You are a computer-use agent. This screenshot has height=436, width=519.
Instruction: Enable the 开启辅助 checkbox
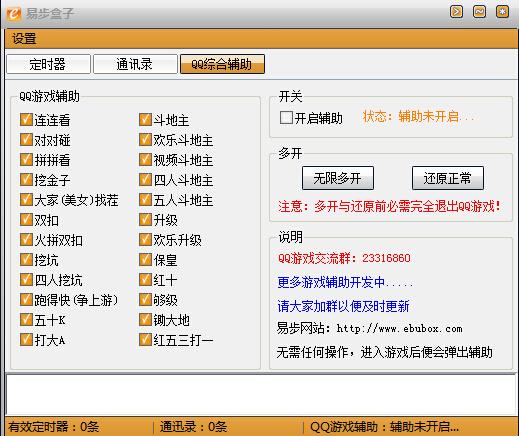coord(286,118)
